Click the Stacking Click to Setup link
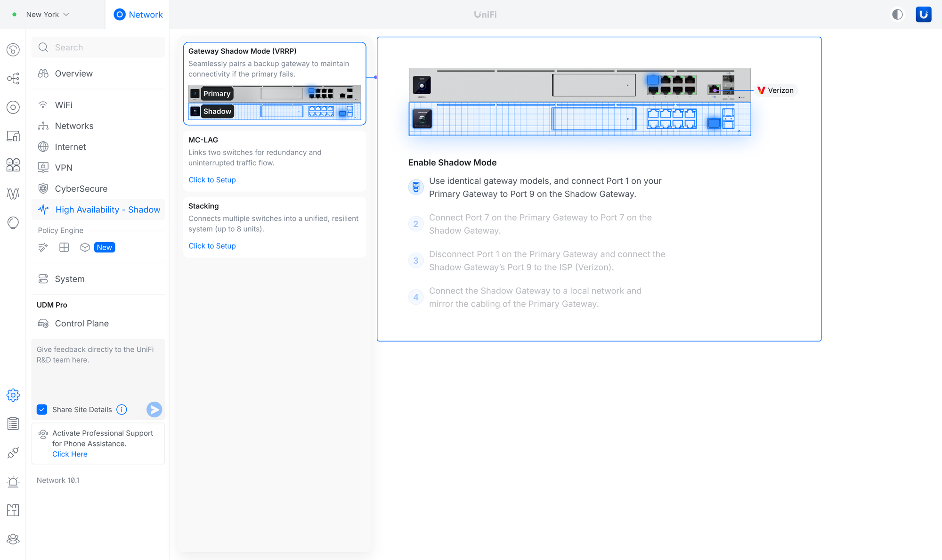The height and width of the screenshot is (560, 942). pos(212,246)
